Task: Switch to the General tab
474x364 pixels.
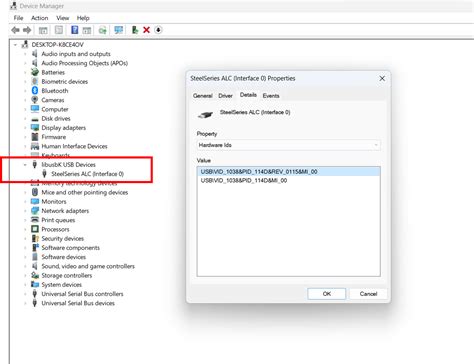Action: tap(203, 96)
